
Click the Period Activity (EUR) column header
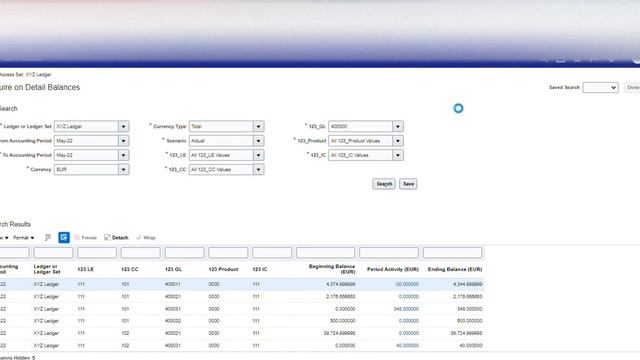tap(393, 269)
